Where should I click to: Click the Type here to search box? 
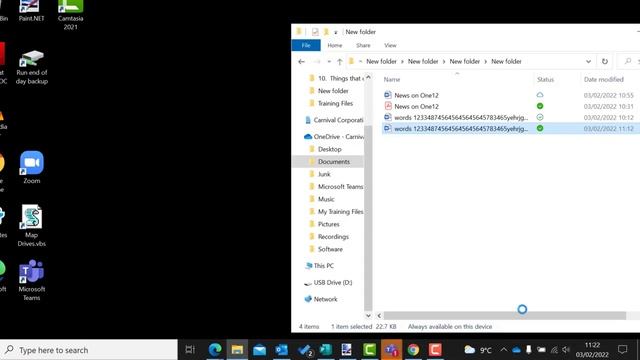tap(89, 350)
